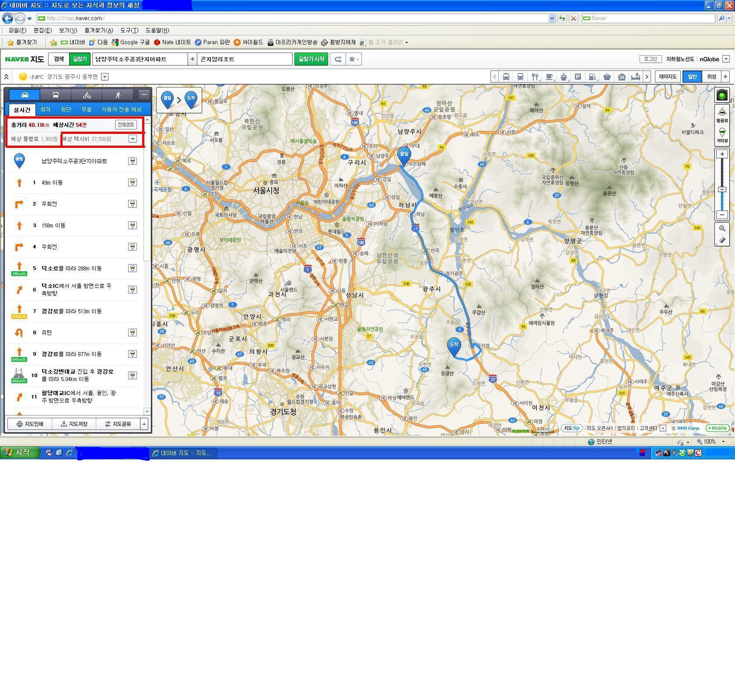Show subway stations on map

point(520,77)
